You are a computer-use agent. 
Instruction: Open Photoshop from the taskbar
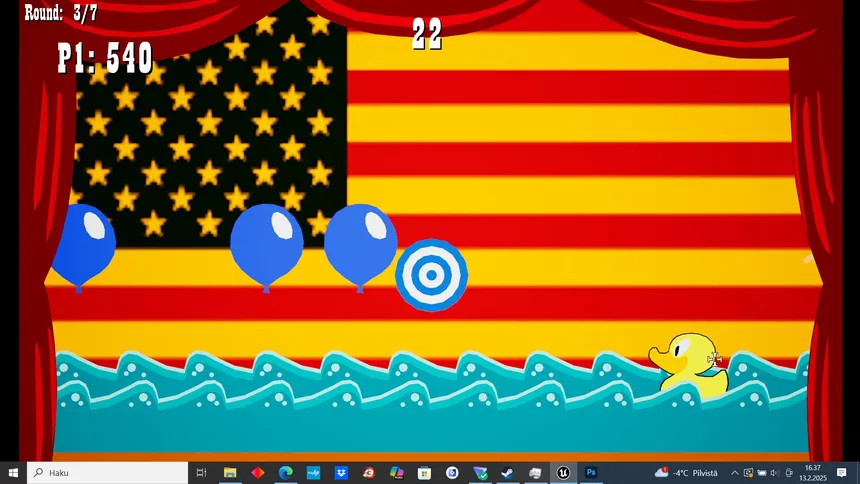point(591,472)
